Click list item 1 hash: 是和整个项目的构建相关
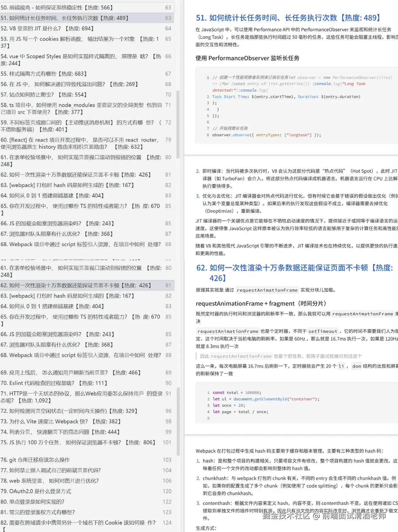Image resolution: width=398 pixels, height=532 pixels. pos(297,464)
